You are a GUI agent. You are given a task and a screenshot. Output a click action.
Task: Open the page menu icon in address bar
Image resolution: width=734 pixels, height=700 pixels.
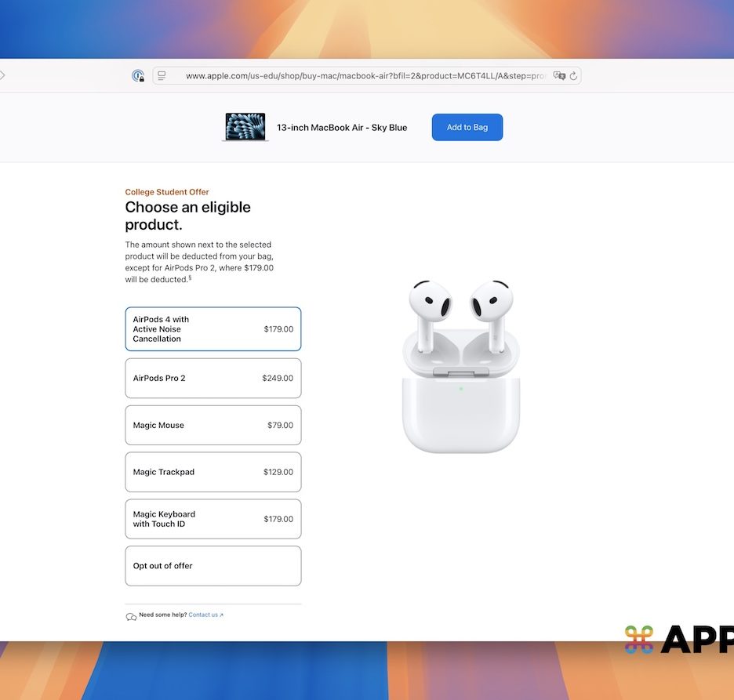pyautogui.click(x=162, y=76)
